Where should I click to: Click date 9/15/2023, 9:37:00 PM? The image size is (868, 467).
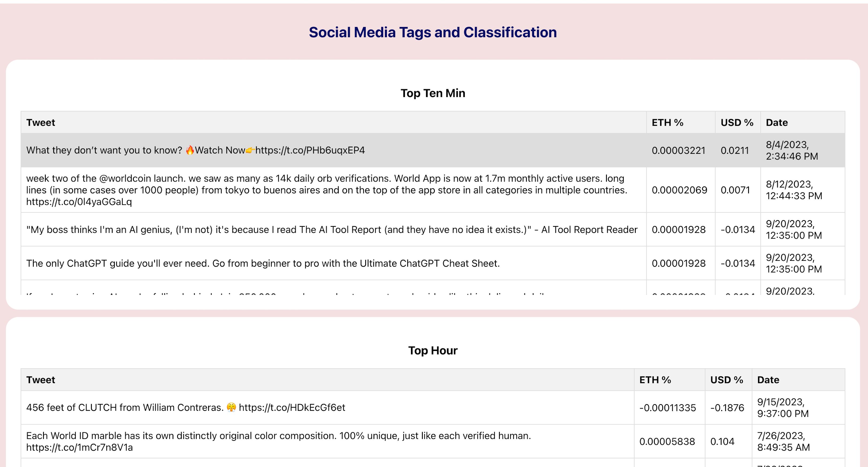click(783, 407)
